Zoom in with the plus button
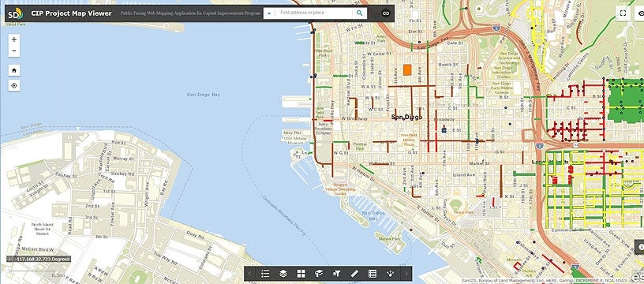The width and height of the screenshot is (644, 284). (14, 39)
